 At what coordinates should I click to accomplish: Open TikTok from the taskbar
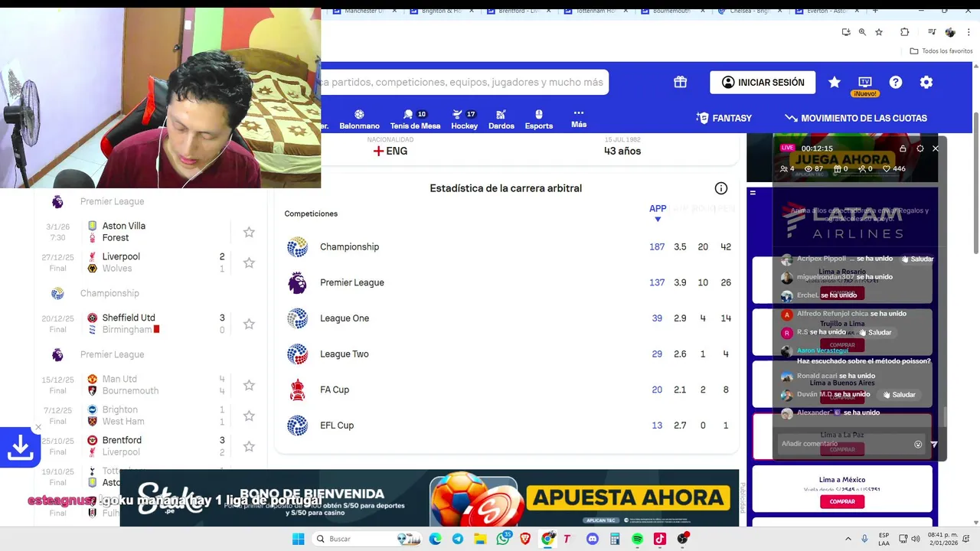tap(659, 539)
